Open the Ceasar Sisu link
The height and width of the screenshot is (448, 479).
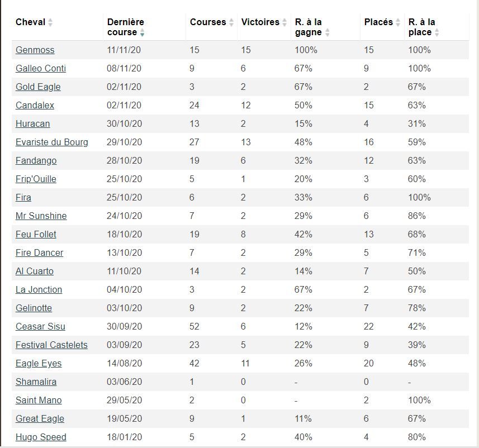point(40,326)
